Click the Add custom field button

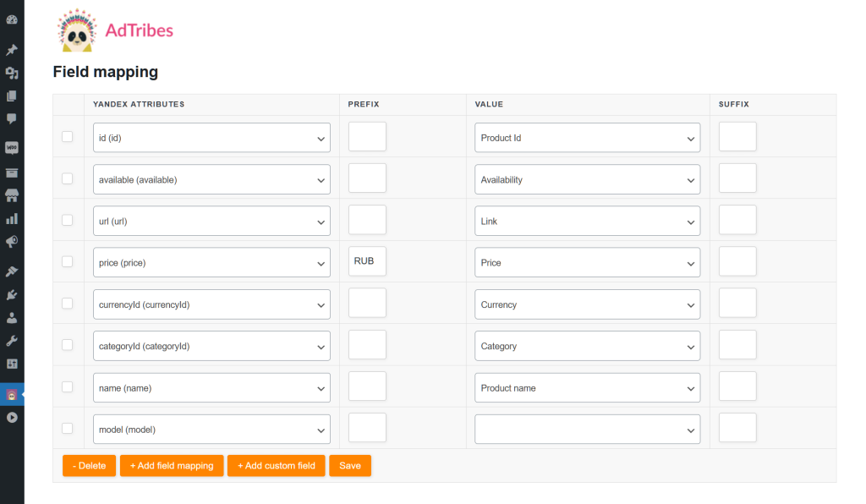coord(276,465)
